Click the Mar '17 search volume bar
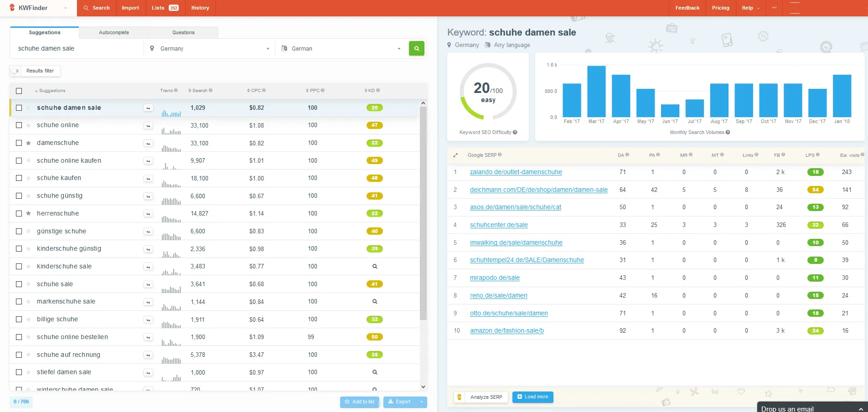The height and width of the screenshot is (412, 868). click(x=596, y=91)
